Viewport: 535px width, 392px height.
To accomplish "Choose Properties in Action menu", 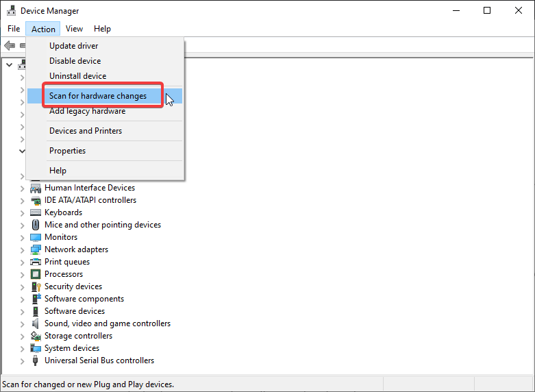I will click(x=105, y=151).
